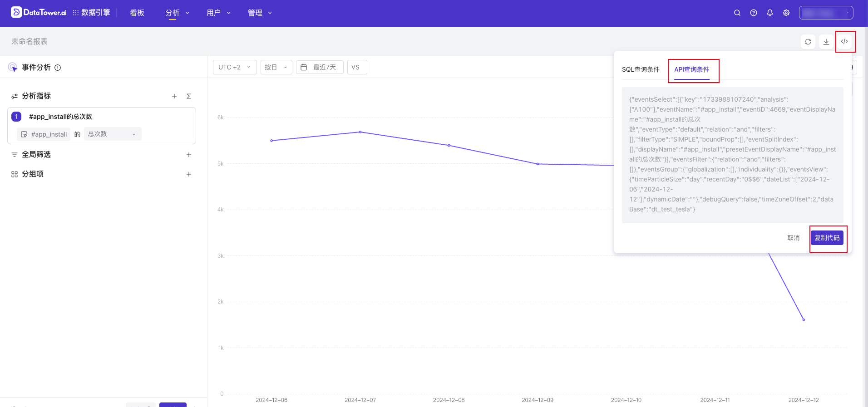Open the settings gear icon
This screenshot has width=868, height=407.
(x=786, y=13)
